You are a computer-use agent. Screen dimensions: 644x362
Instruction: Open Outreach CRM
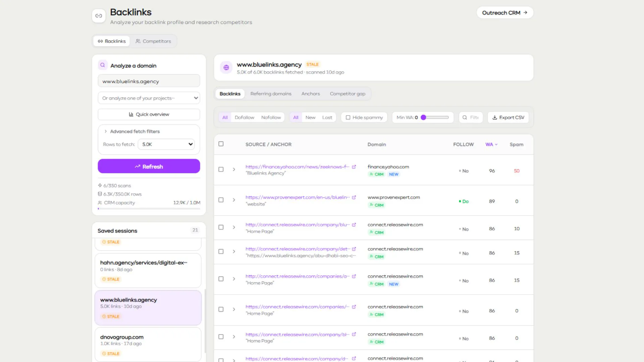pyautogui.click(x=505, y=13)
